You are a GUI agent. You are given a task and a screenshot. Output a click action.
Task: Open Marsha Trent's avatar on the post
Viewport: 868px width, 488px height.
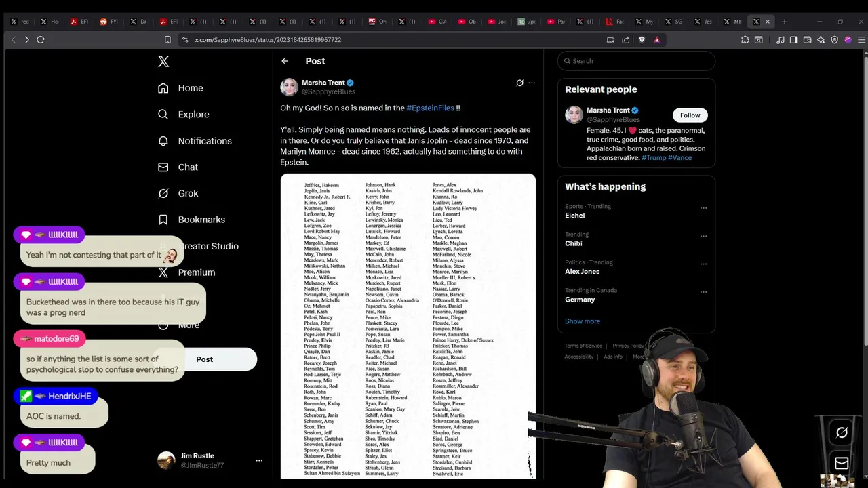pyautogui.click(x=289, y=87)
